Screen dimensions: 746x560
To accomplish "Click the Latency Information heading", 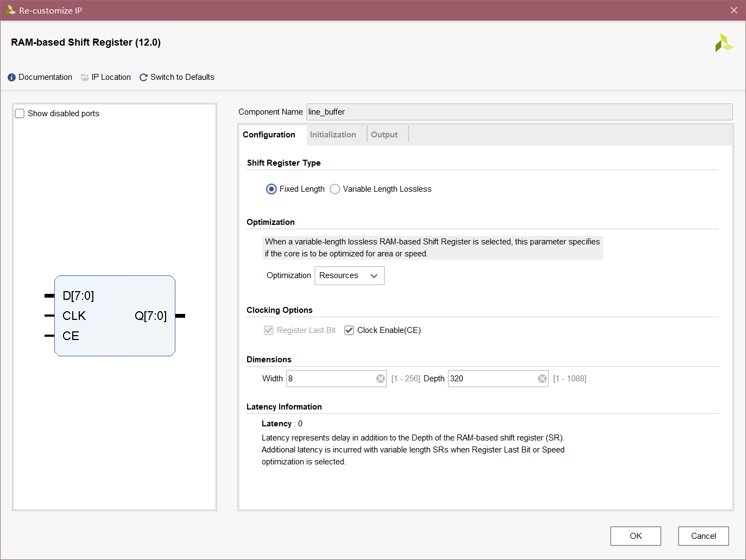I will pyautogui.click(x=284, y=407).
